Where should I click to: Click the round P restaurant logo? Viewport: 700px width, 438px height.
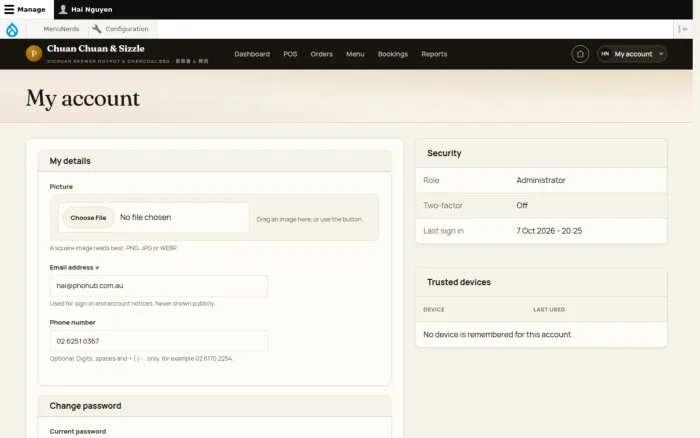pyautogui.click(x=34, y=54)
